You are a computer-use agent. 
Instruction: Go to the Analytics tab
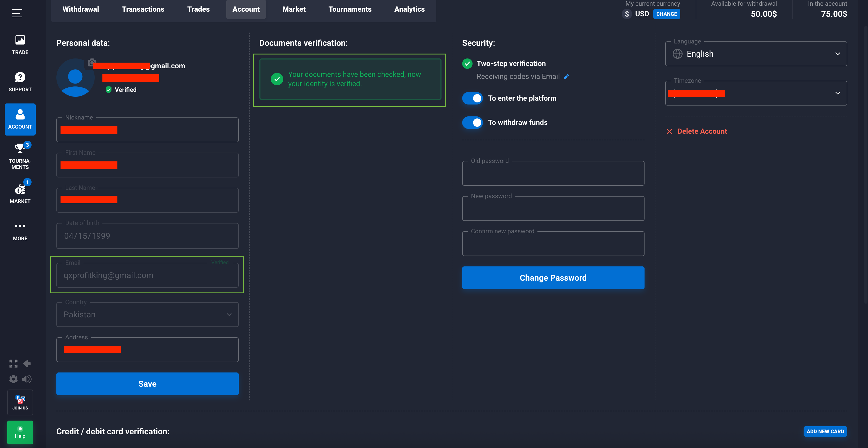[409, 9]
